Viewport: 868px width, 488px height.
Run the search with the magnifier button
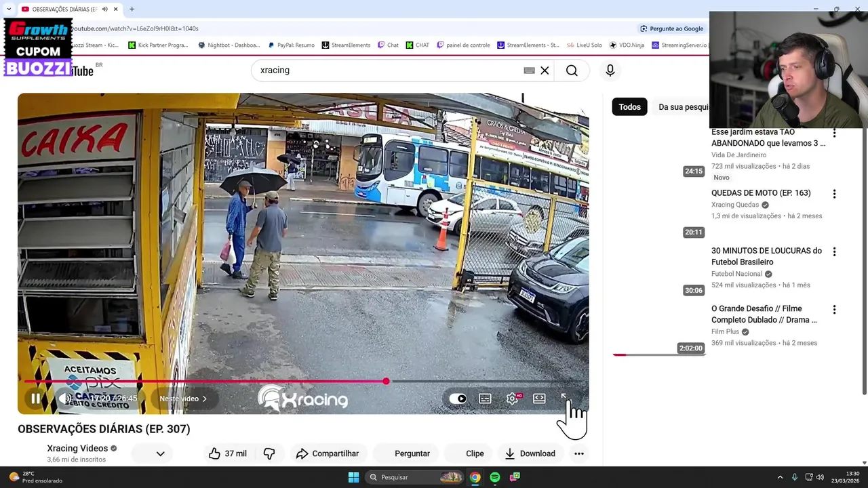point(572,70)
